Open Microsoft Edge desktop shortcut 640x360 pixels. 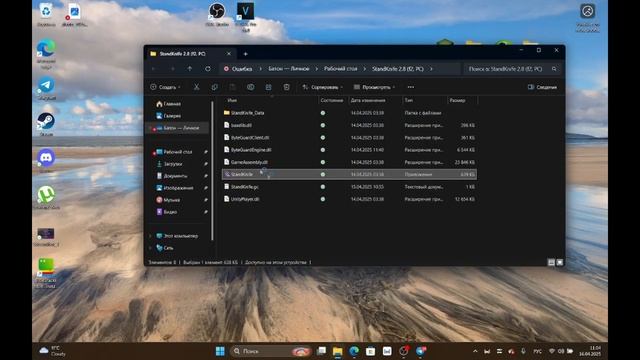coord(46,54)
